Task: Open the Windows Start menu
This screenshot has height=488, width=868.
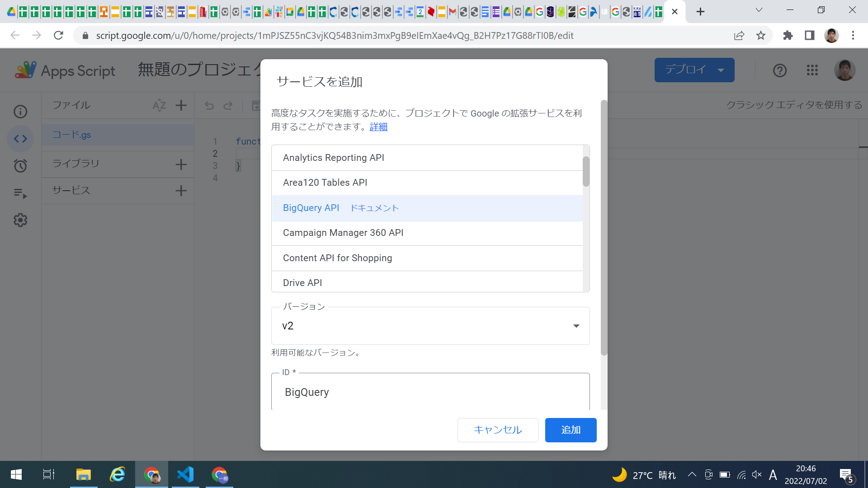Action: point(16,474)
